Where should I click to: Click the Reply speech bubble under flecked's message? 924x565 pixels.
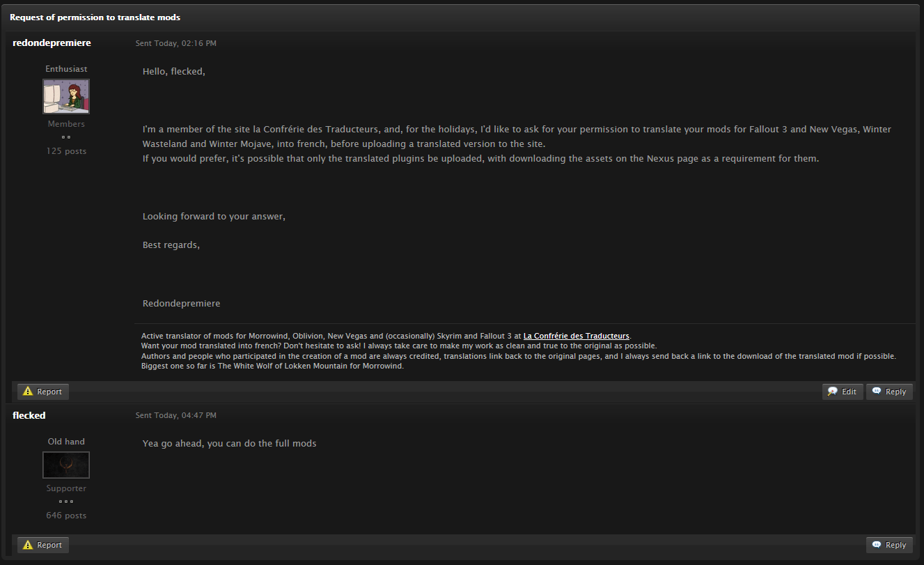click(877, 545)
